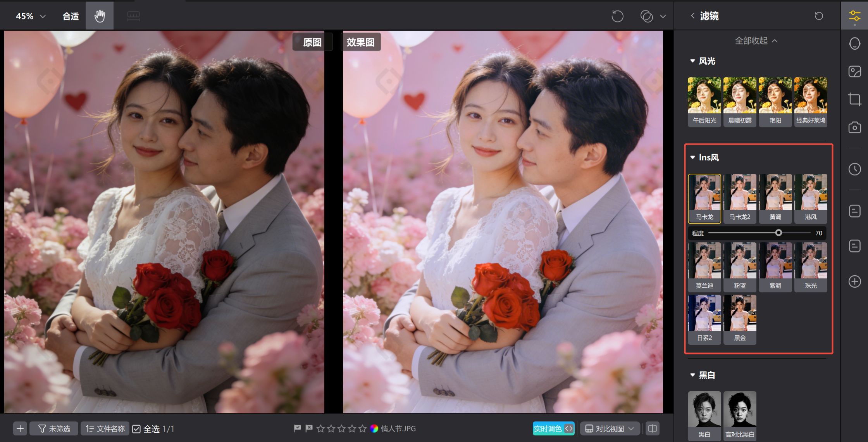Collapse the Ins风 filter section
This screenshot has height=442, width=868.
692,157
